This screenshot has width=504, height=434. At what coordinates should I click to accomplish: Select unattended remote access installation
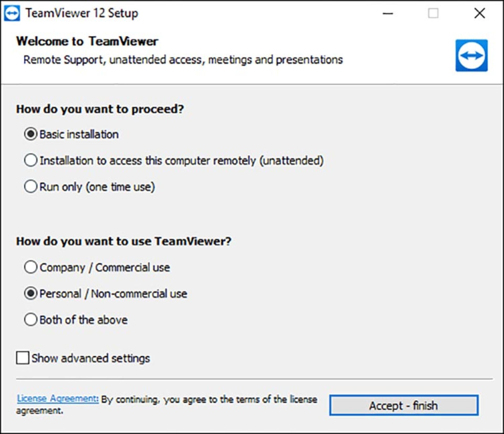click(x=31, y=160)
